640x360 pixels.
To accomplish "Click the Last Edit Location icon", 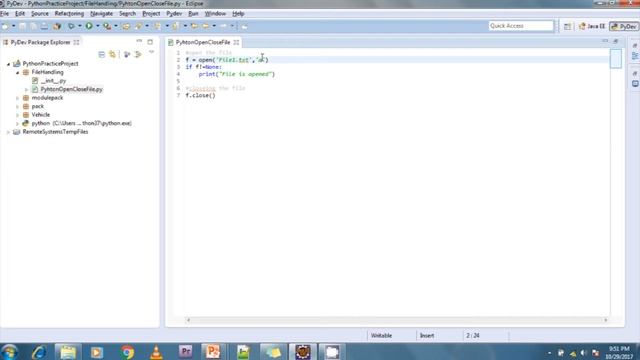I will 194,26.
